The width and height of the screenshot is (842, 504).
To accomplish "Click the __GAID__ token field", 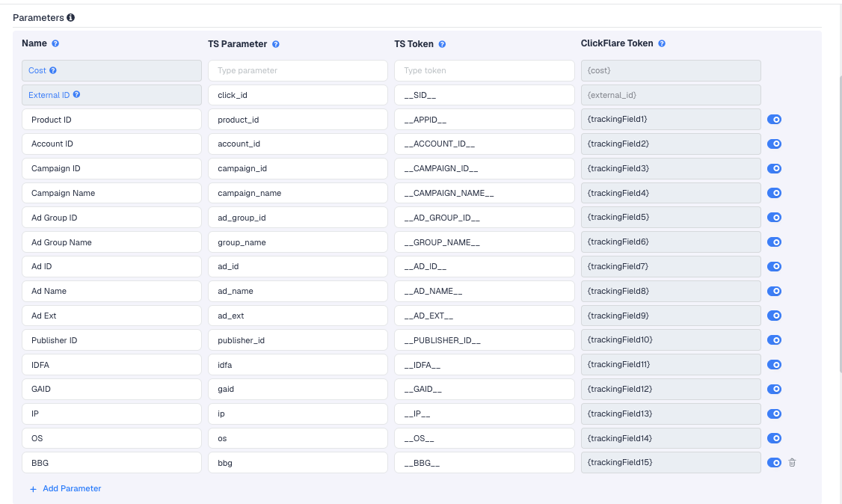I will (485, 389).
